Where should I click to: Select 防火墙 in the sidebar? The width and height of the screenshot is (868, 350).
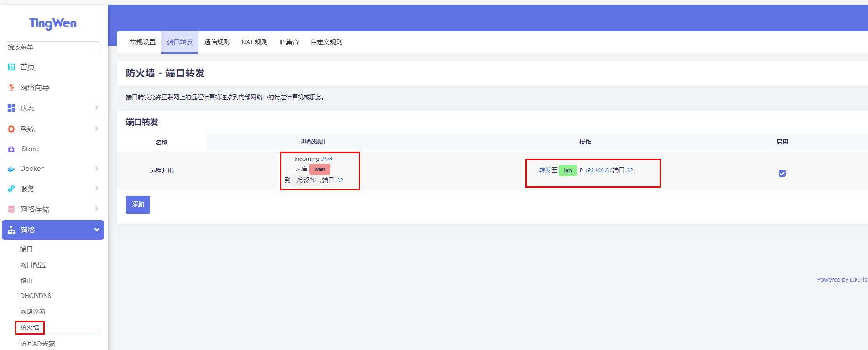[30, 328]
